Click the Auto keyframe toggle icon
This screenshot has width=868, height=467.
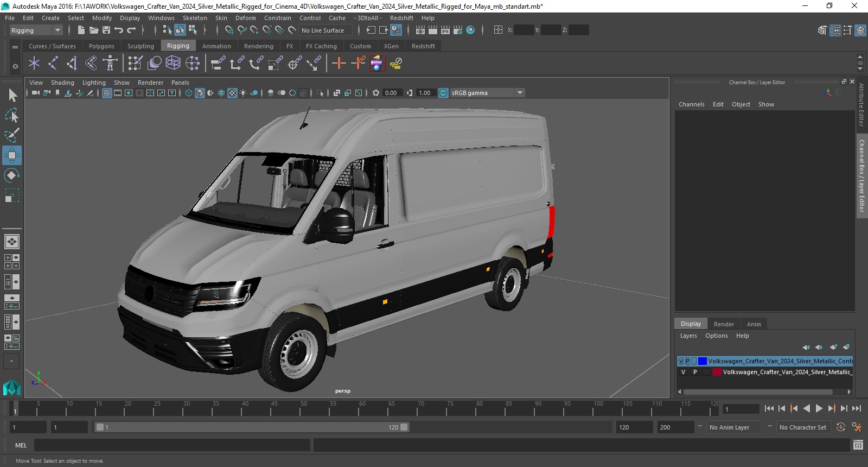[841, 427]
